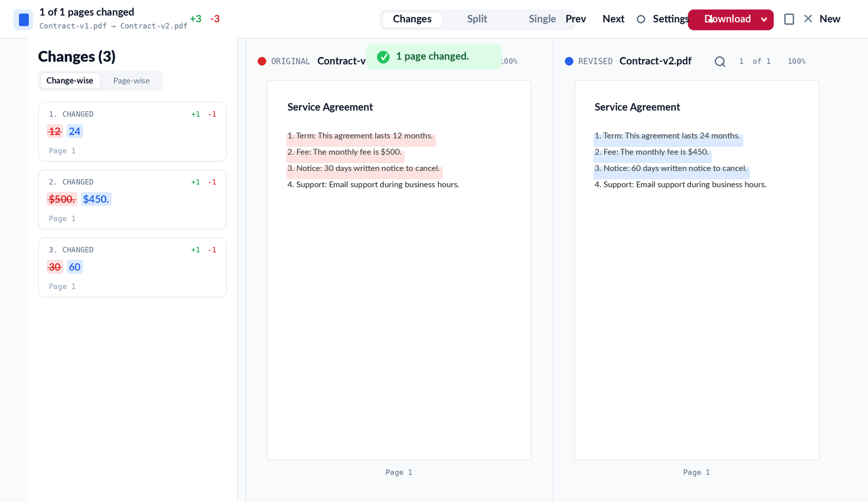Viewport: 868px width, 502px height.
Task: Click the added value 24 in change 1
Action: tap(75, 132)
